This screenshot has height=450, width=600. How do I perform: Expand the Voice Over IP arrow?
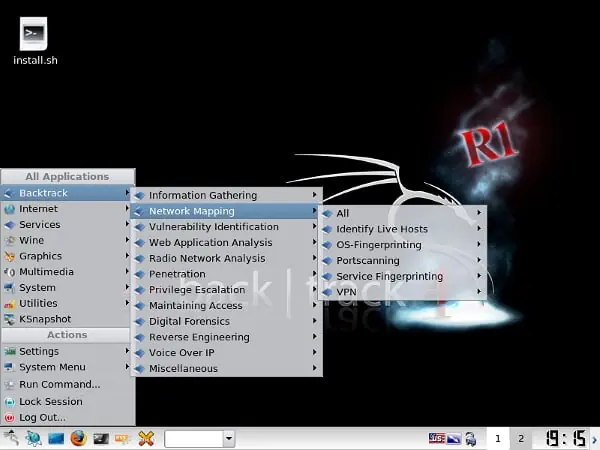point(315,352)
